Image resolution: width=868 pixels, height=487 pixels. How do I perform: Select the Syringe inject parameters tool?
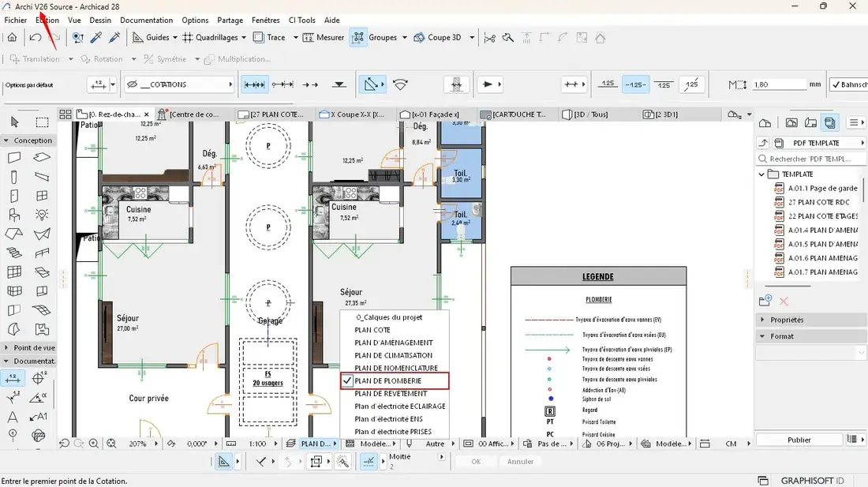tap(114, 38)
